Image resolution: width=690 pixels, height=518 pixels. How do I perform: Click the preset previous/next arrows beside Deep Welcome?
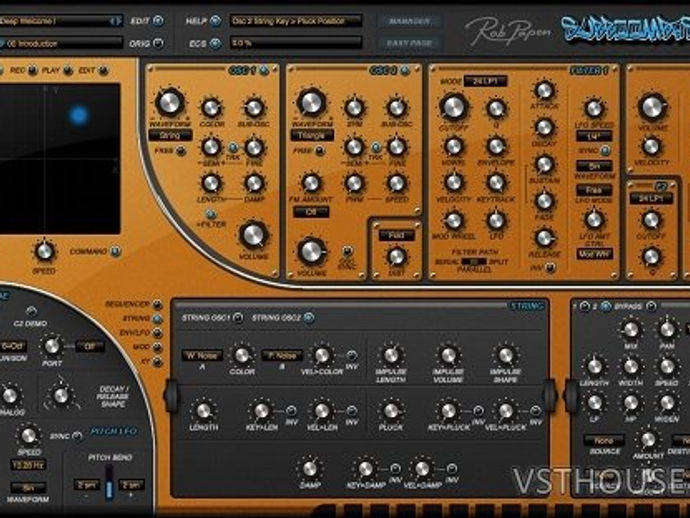tap(115, 21)
